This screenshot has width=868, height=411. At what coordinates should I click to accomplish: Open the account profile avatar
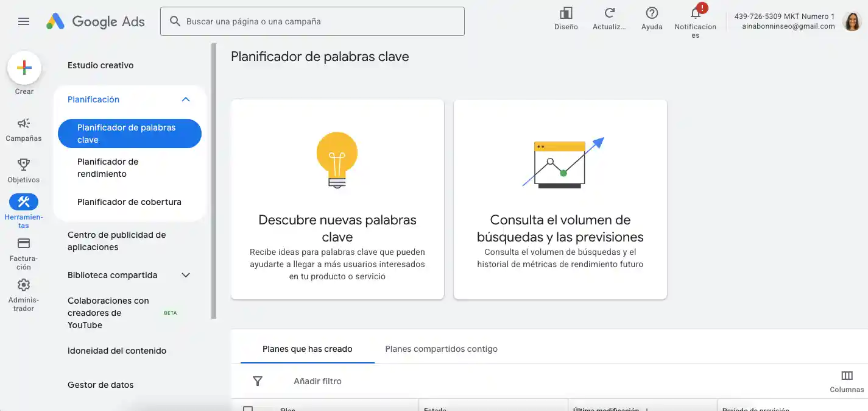coord(852,21)
